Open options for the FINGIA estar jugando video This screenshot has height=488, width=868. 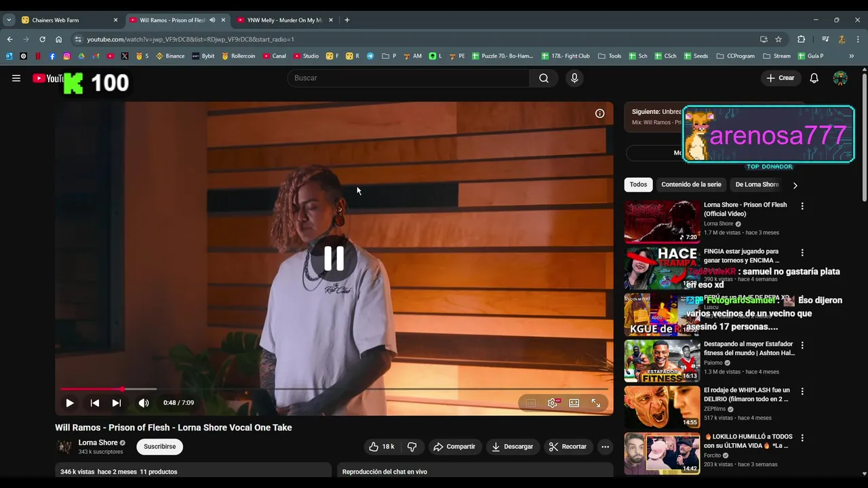802,252
